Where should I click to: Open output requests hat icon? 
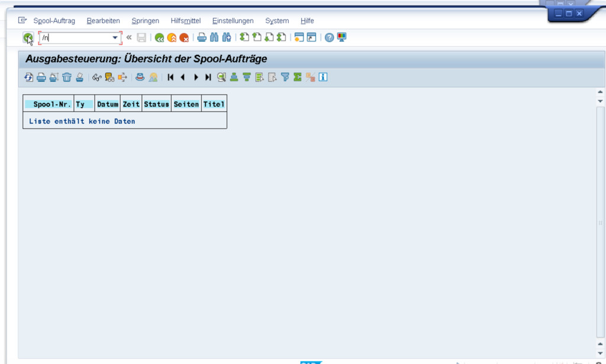140,77
